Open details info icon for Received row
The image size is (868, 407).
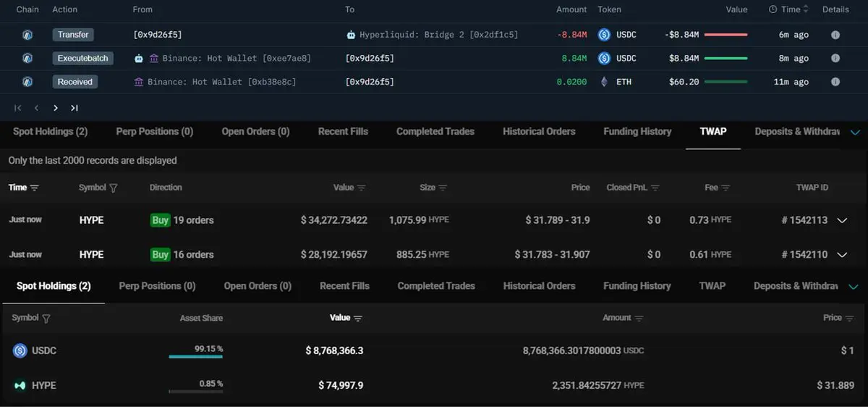[x=835, y=82]
